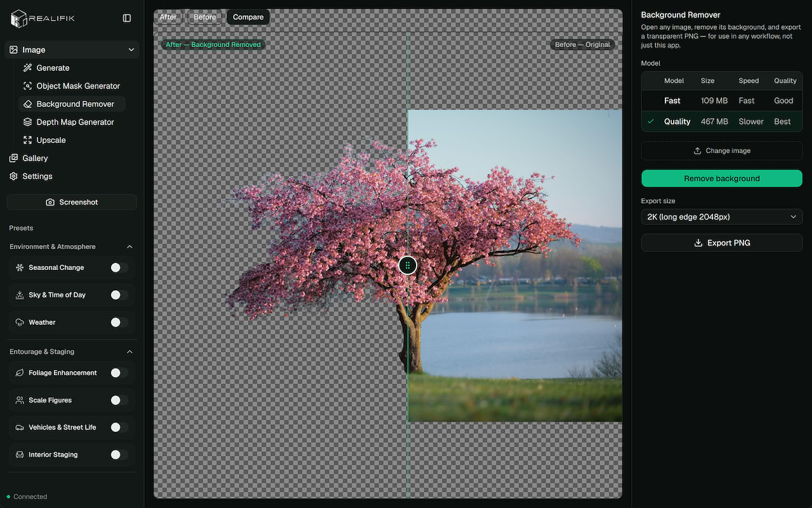This screenshot has height=508, width=812.
Task: Open the Depth Map Generator page
Action: coord(75,122)
